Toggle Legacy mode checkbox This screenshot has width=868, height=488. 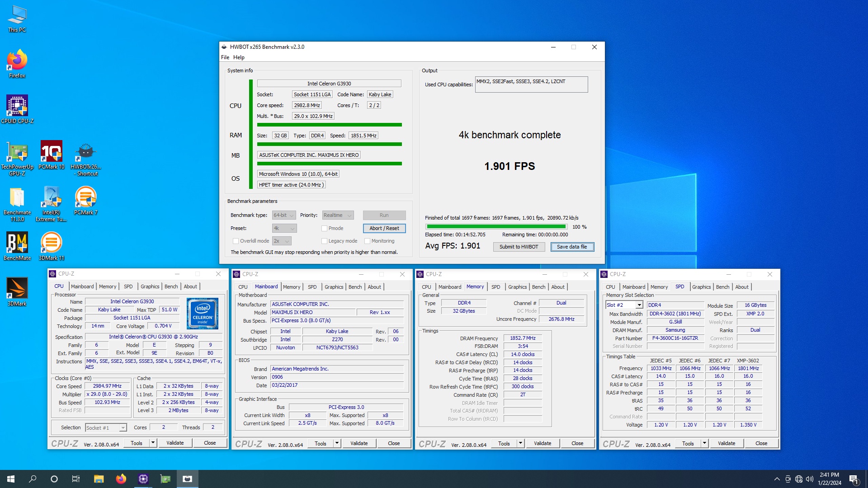[324, 241]
